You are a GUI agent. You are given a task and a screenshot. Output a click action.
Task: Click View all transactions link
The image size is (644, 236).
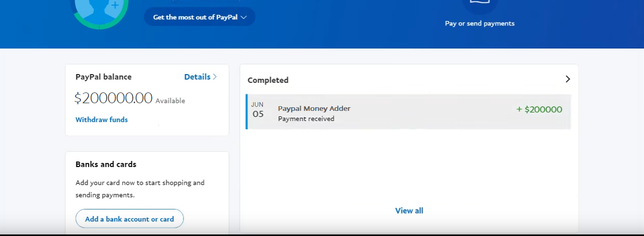click(409, 210)
